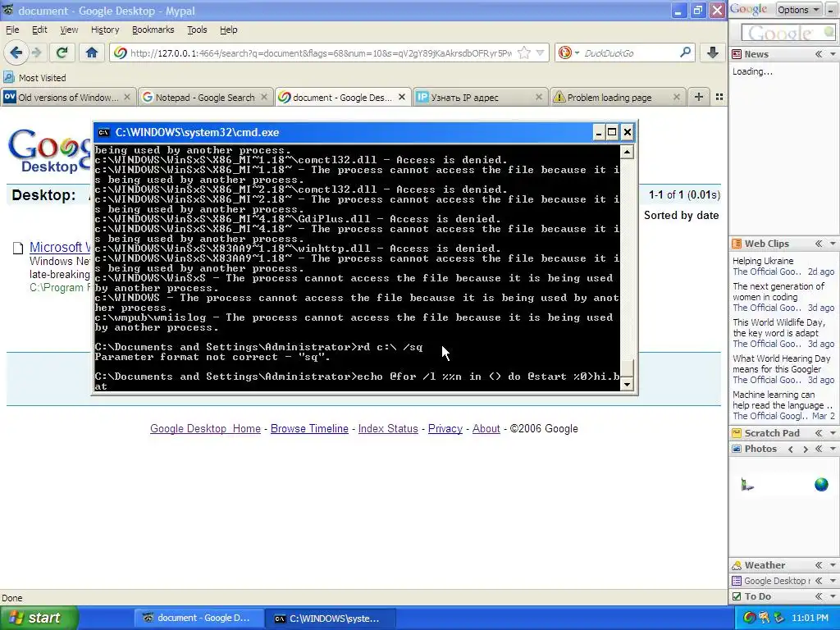Open 'The next generation of women in coding' clip

tap(778, 291)
